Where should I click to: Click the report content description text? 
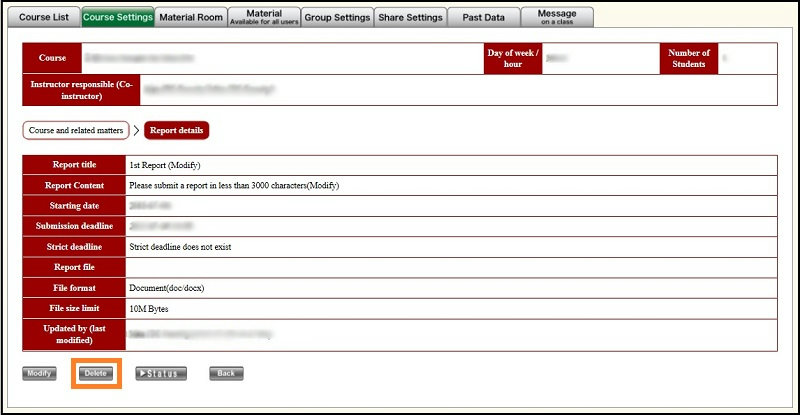[234, 185]
